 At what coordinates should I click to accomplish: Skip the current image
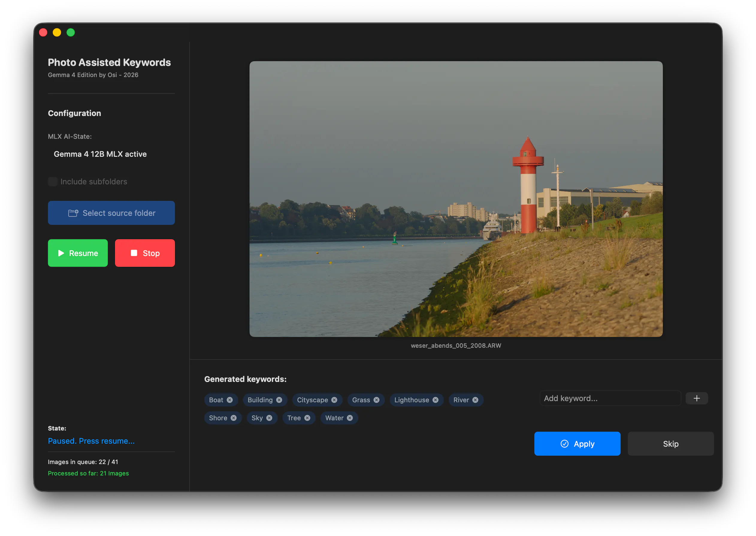[x=671, y=444]
